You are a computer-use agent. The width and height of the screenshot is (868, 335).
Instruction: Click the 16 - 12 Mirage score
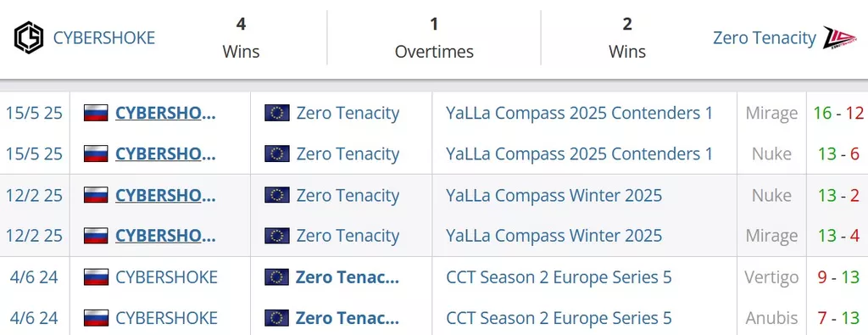[838, 113]
